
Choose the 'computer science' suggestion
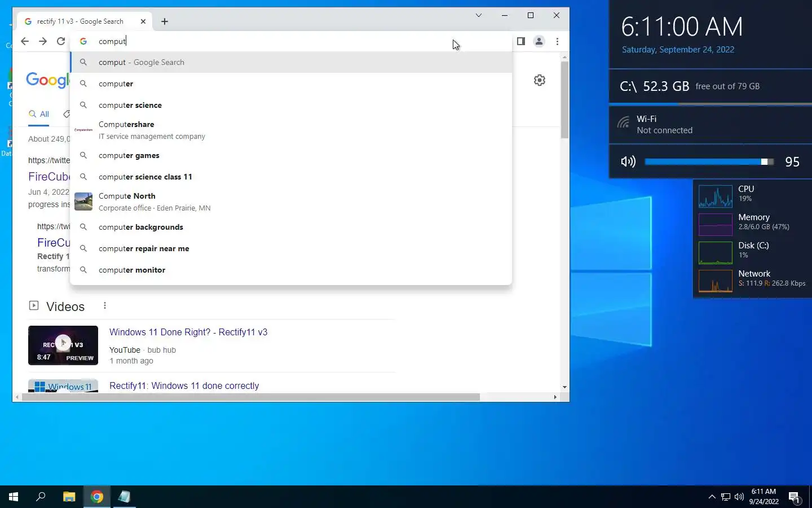291,105
